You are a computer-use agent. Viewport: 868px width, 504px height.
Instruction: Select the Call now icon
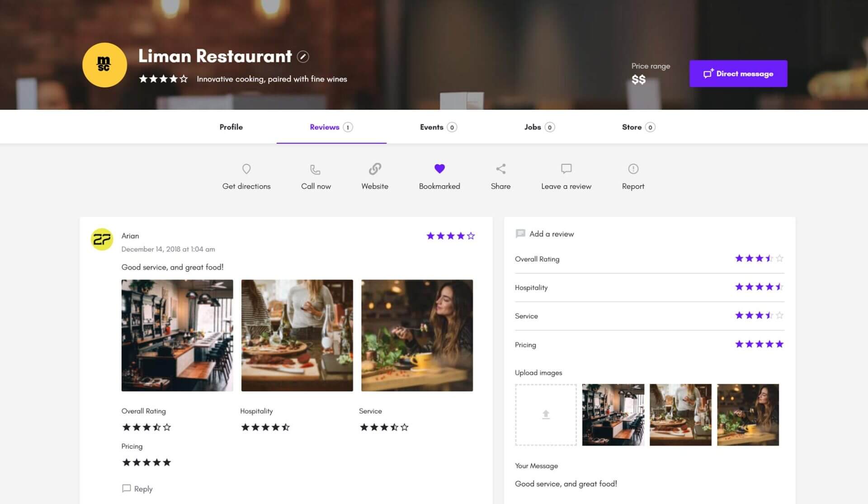315,169
